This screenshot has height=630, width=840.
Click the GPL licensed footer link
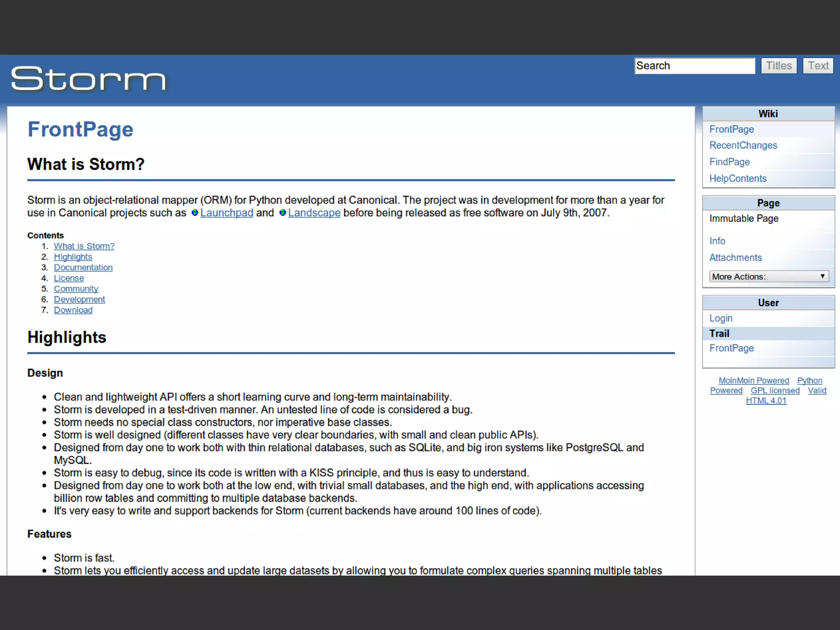[x=775, y=391]
